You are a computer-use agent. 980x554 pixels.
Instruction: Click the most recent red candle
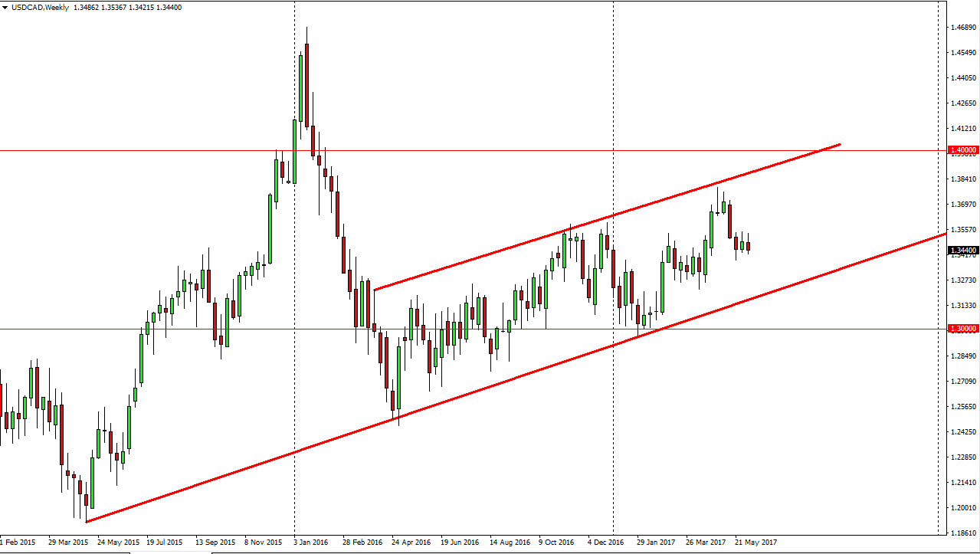coord(749,247)
